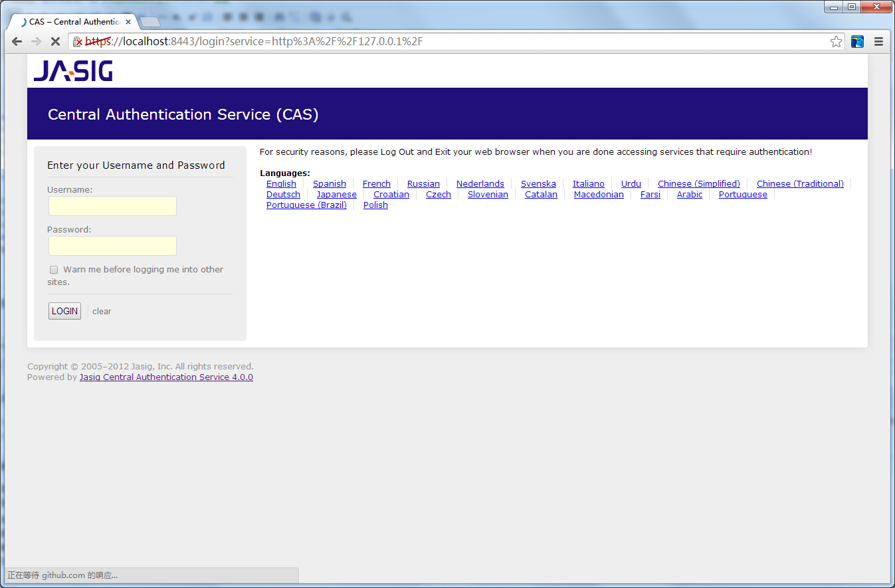Select Chinese (Simplified) language

click(x=699, y=184)
